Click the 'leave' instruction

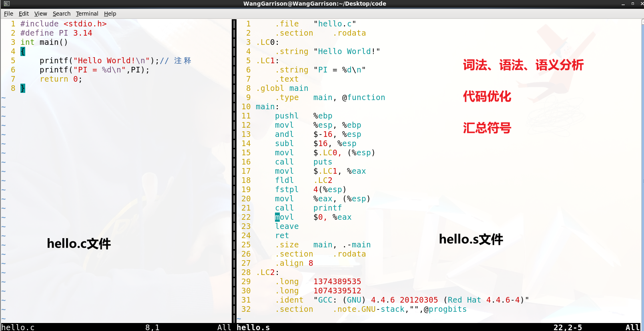[287, 226]
